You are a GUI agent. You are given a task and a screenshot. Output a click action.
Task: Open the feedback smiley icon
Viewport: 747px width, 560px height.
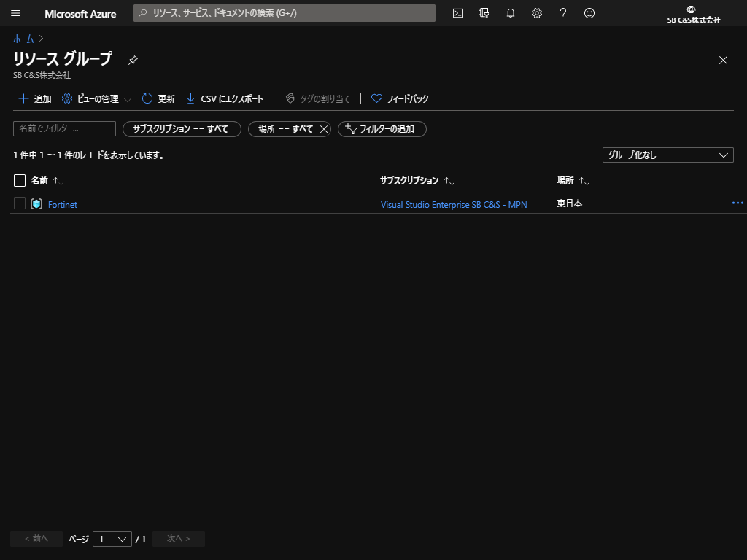tap(589, 13)
